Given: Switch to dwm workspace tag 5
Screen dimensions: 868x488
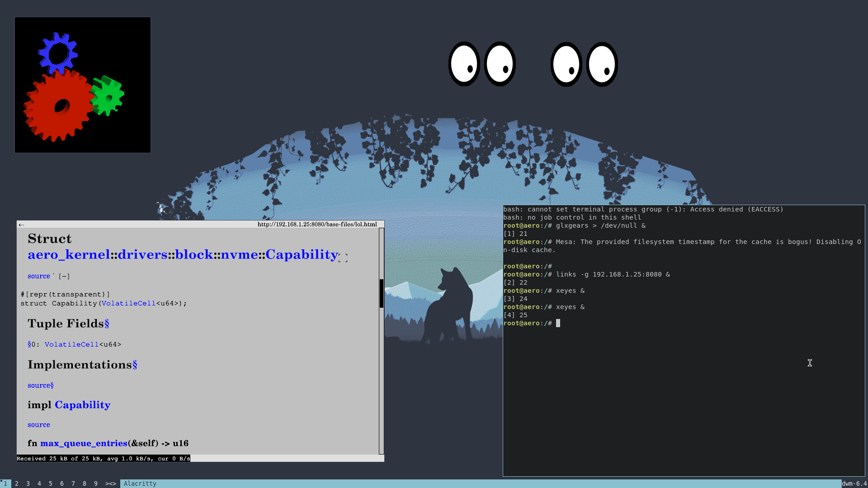Looking at the screenshot, I should (50, 483).
